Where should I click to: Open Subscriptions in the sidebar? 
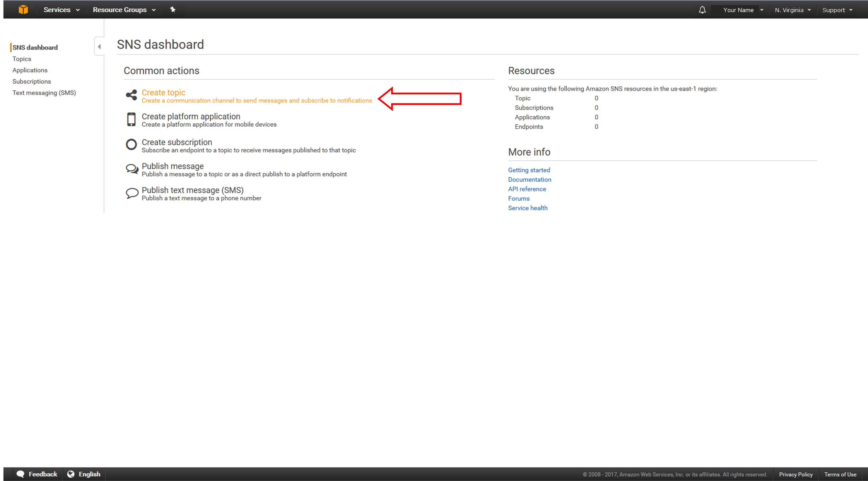[x=32, y=82]
